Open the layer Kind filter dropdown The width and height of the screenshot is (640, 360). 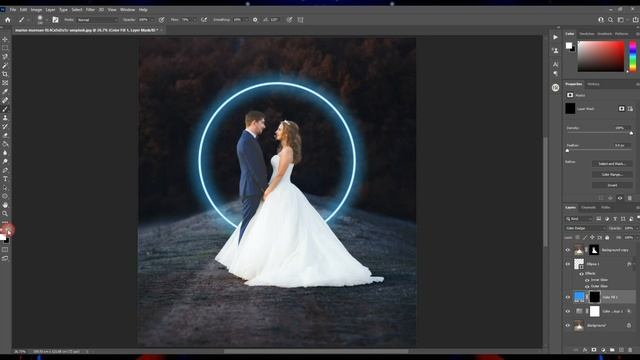click(x=578, y=219)
